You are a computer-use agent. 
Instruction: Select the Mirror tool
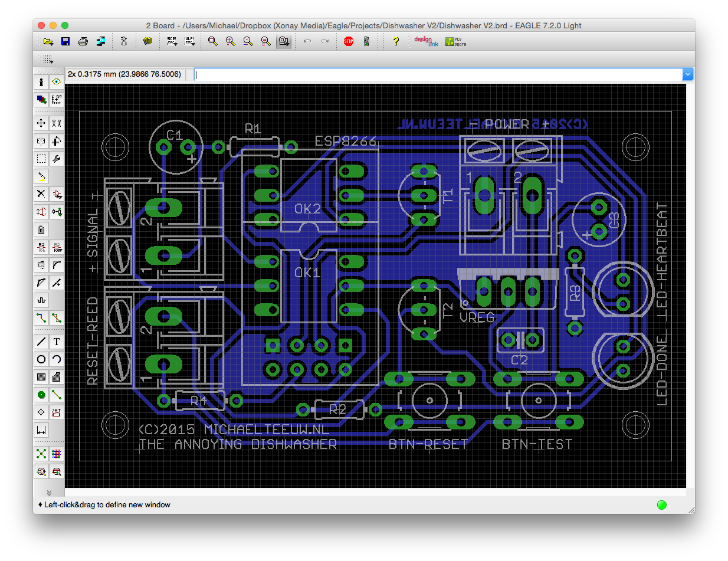tap(41, 141)
